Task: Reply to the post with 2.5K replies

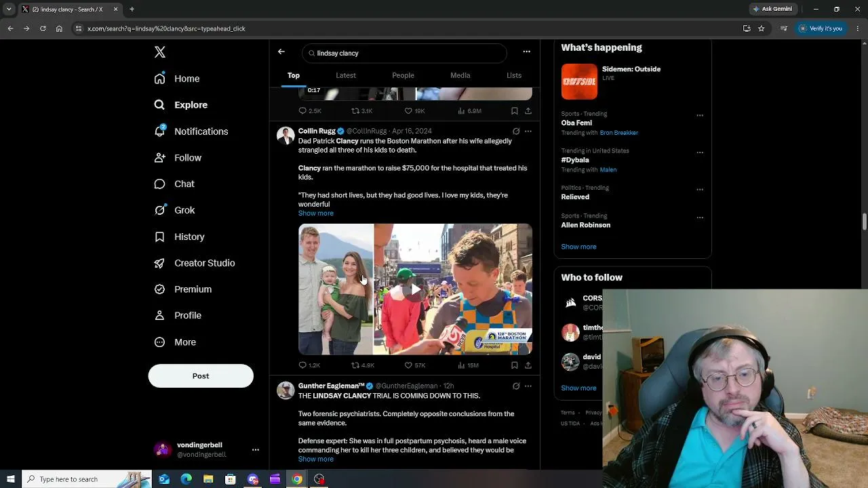Action: (310, 110)
